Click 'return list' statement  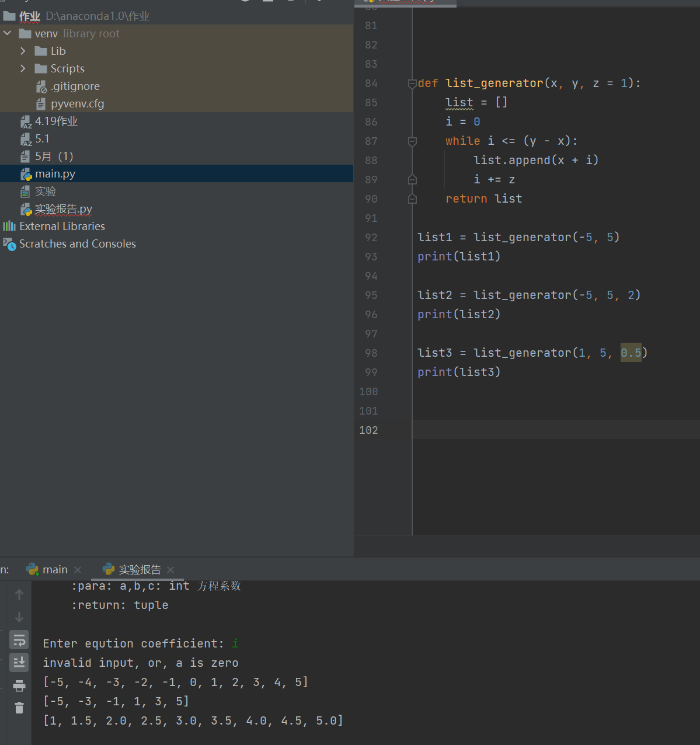(x=483, y=199)
